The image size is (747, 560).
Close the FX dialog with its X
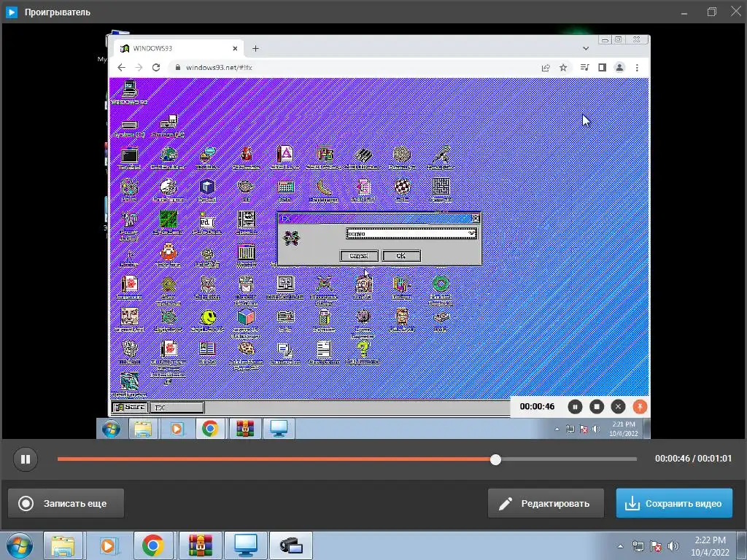(x=475, y=218)
